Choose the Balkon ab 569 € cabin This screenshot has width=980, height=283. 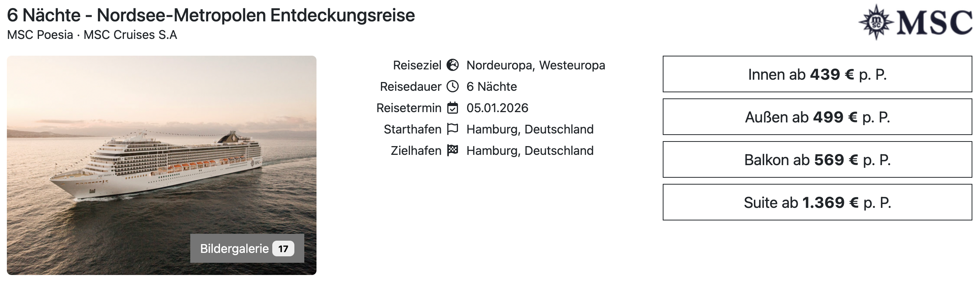point(817,160)
